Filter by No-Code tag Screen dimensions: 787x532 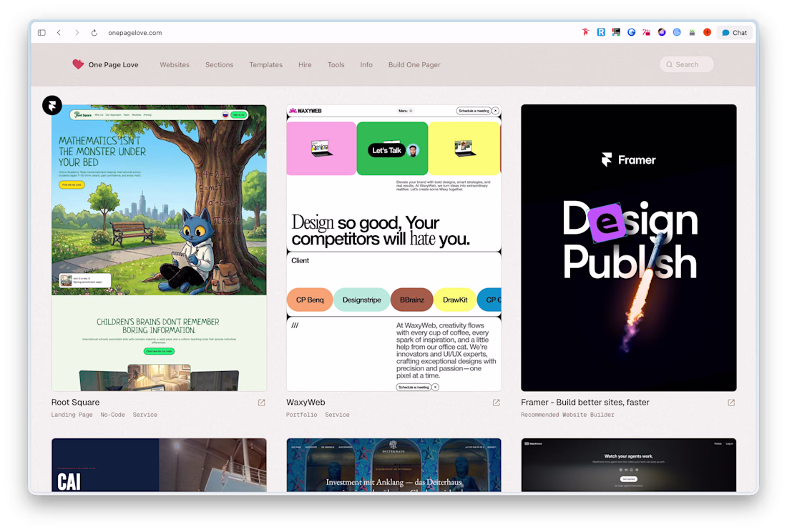(112, 415)
